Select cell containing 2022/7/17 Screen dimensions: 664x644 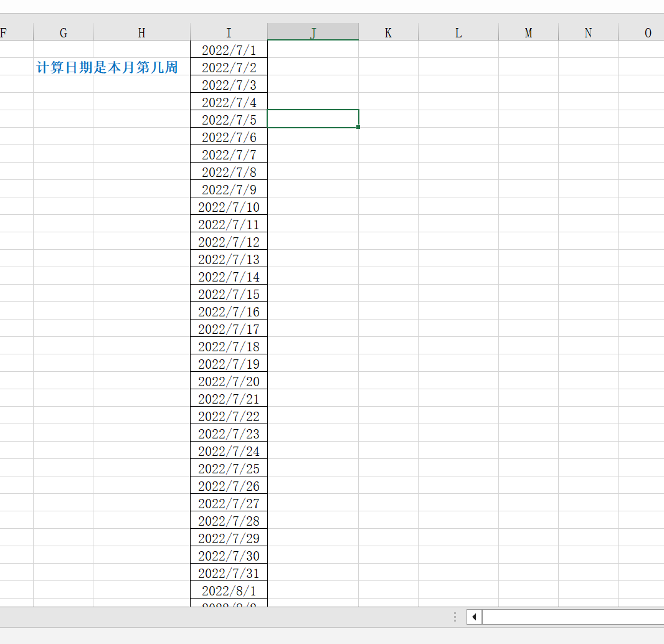[229, 328]
